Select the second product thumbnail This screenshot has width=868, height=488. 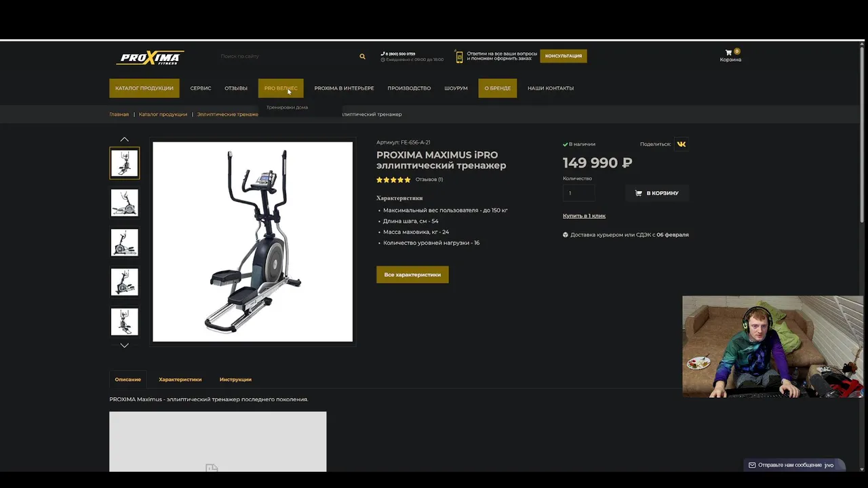point(124,203)
